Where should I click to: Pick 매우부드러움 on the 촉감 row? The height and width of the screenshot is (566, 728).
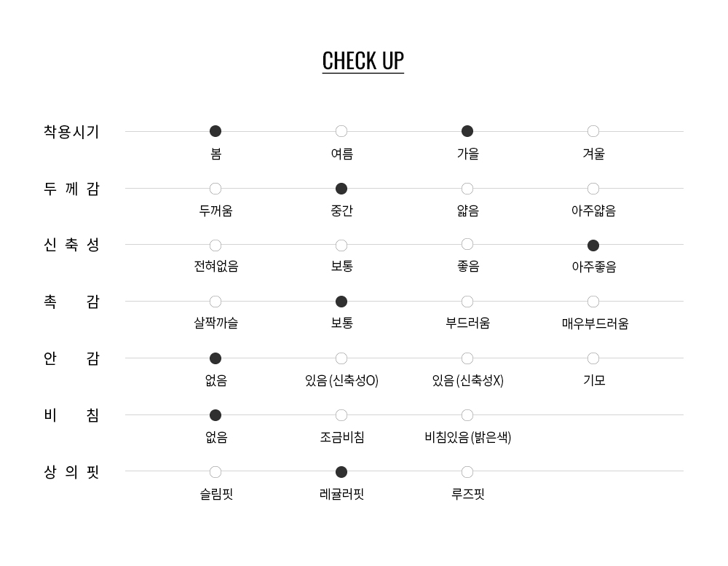click(593, 302)
